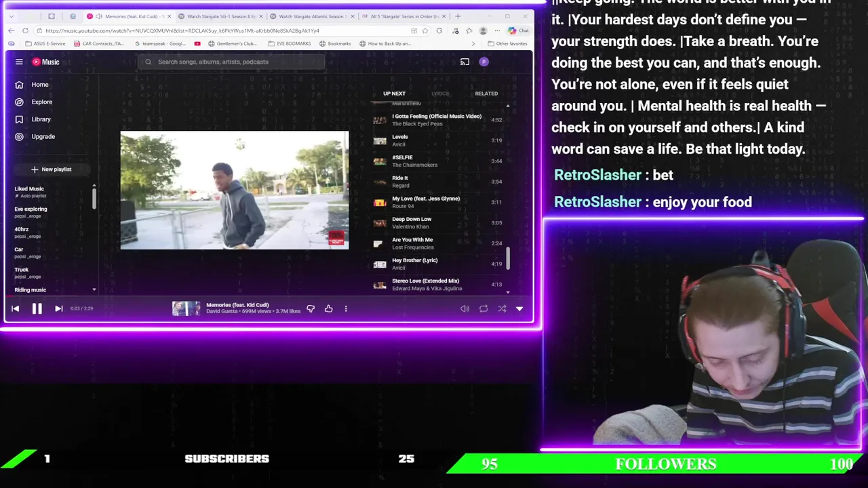Go back in the browser
Screen dimensions: 868x488
click(x=11, y=30)
